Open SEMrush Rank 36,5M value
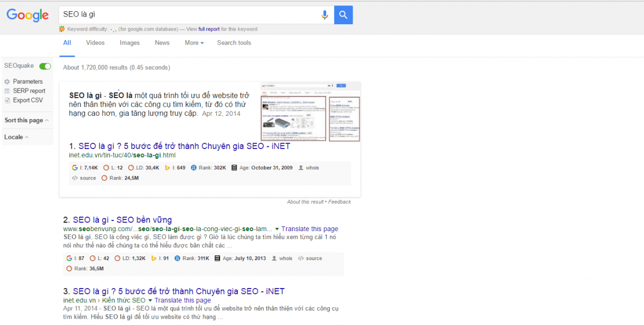644x325 pixels. pyautogui.click(x=85, y=269)
